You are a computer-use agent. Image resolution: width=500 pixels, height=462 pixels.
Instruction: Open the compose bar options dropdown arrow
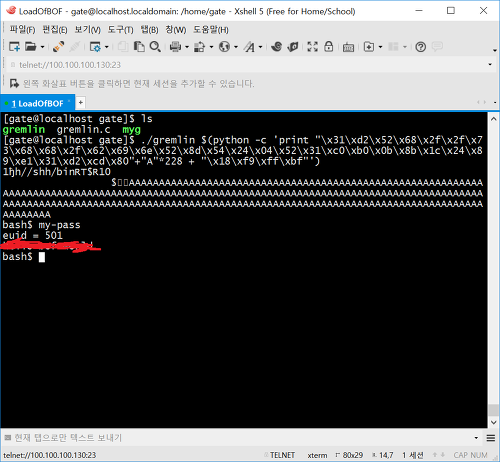pos(476,438)
